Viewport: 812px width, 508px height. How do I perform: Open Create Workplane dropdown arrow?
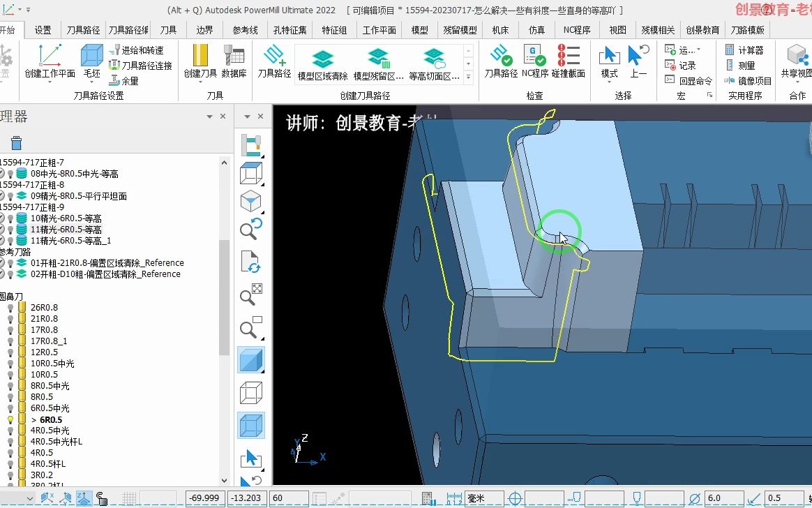point(50,82)
